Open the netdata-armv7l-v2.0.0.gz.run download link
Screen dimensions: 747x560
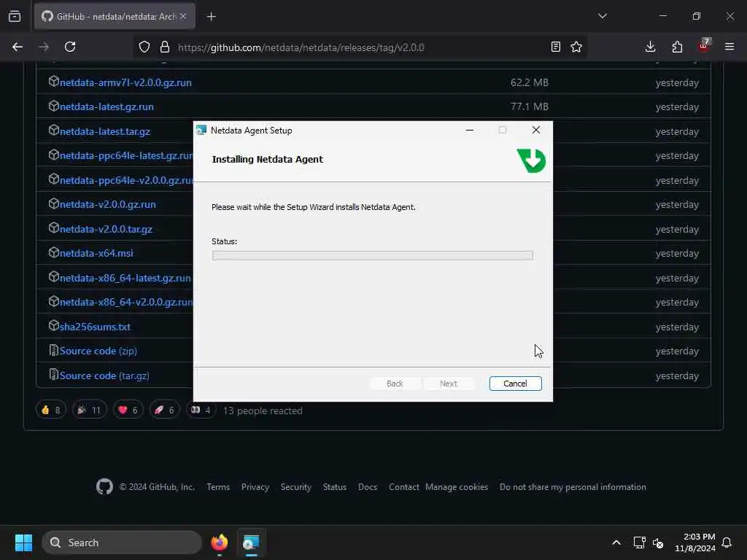125,82
